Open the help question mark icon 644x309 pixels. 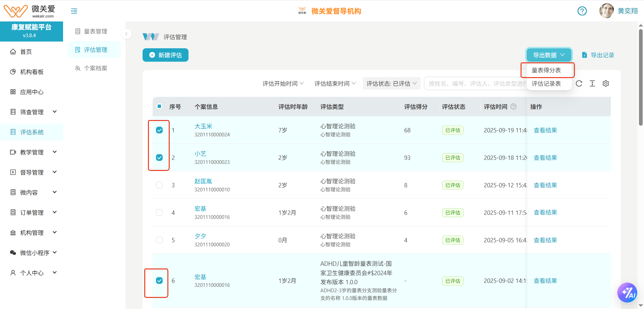(582, 11)
